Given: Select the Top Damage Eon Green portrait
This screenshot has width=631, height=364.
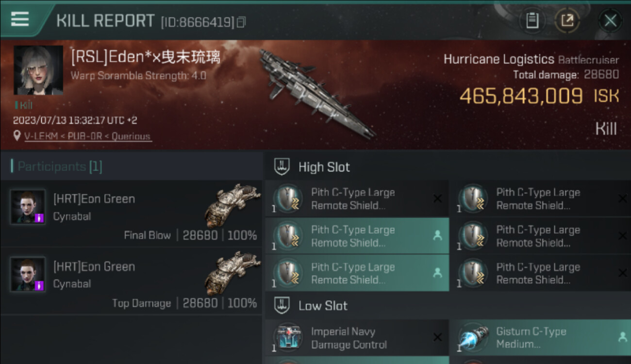Looking at the screenshot, I should pyautogui.click(x=28, y=274).
